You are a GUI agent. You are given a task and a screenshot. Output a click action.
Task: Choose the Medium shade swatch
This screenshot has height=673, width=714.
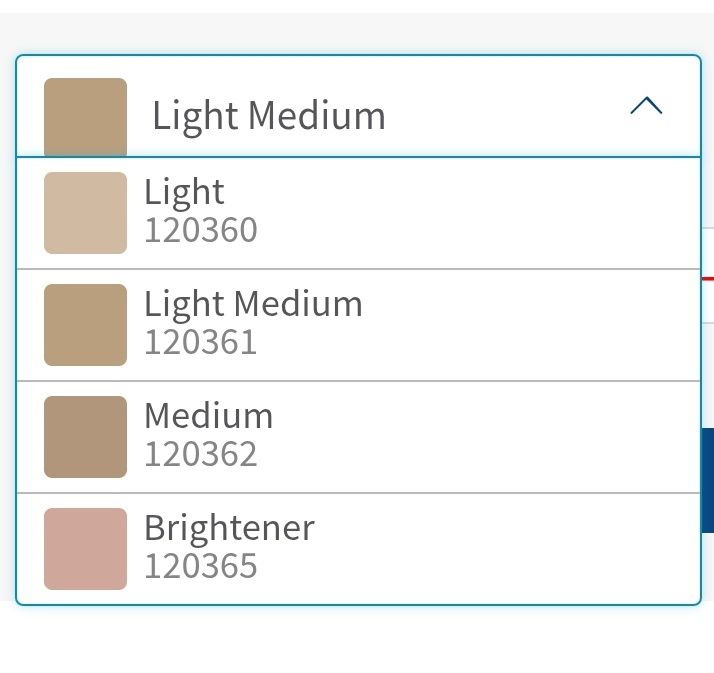[x=85, y=437]
